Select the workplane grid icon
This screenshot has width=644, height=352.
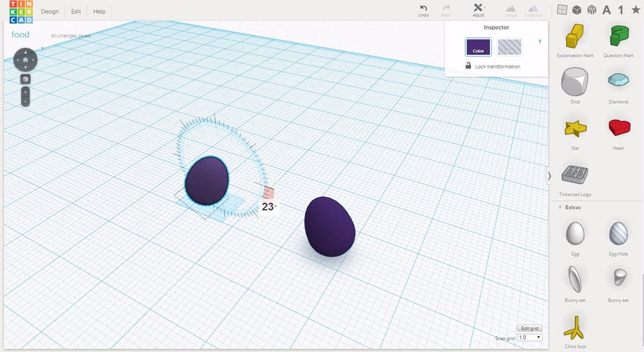click(562, 9)
